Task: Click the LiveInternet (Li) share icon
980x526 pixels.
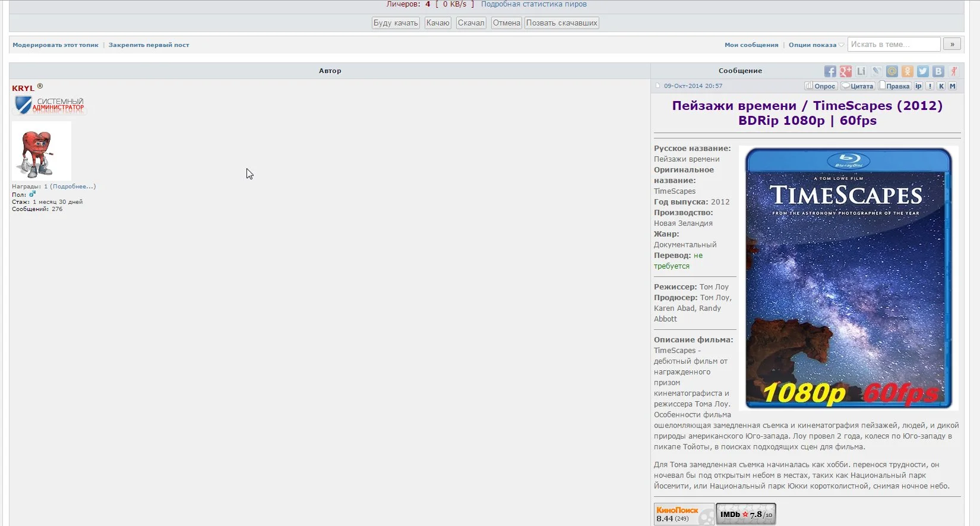Action: [861, 71]
